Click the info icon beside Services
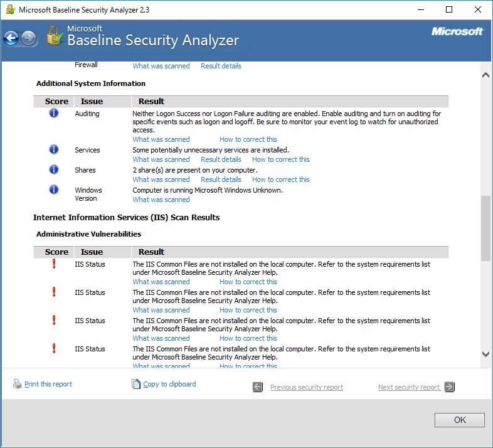 point(54,149)
